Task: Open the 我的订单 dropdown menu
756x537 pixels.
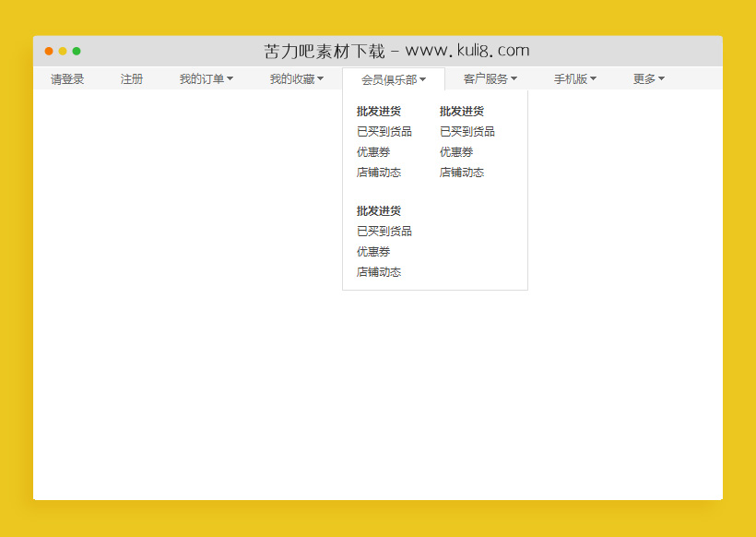Action: pos(205,78)
